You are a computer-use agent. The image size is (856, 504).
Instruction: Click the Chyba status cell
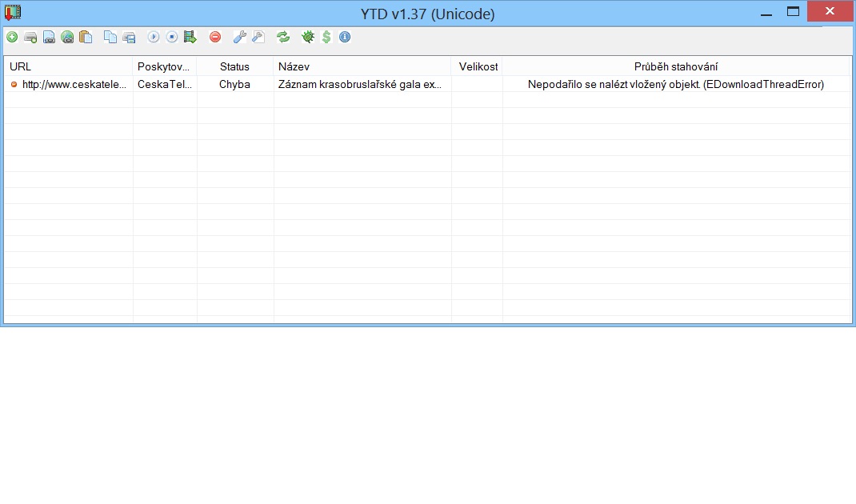[234, 84]
